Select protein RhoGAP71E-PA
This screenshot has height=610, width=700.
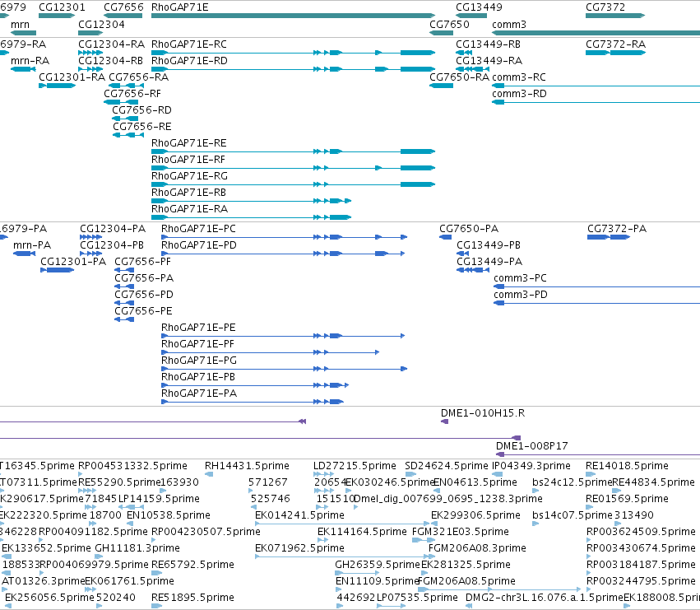point(253,402)
